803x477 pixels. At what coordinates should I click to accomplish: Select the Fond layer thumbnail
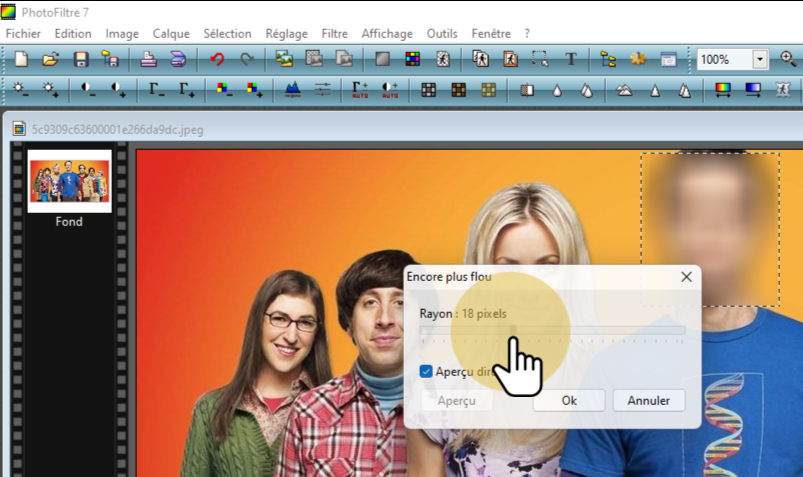(69, 181)
